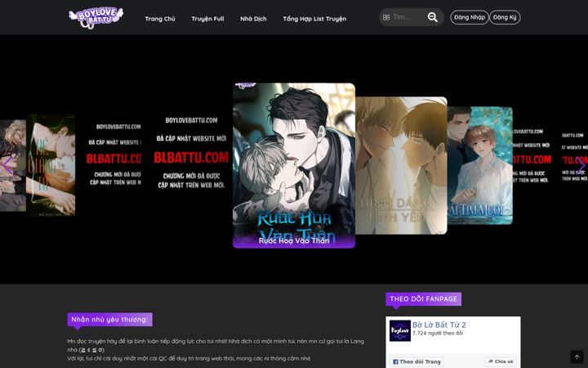Viewport: 588px width, 368px height.
Task: Click the Đăng Ký button
Action: 505,17
